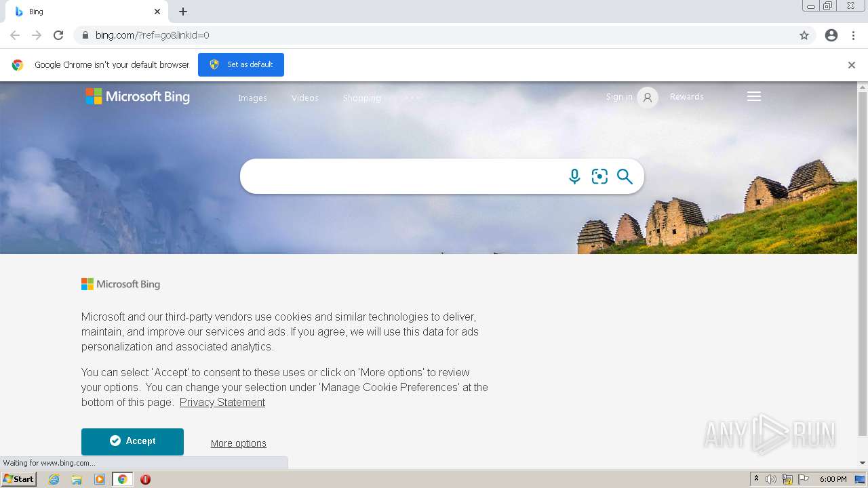The height and width of the screenshot is (488, 868).
Task: Click the scrollbar down arrow
Action: [x=863, y=463]
